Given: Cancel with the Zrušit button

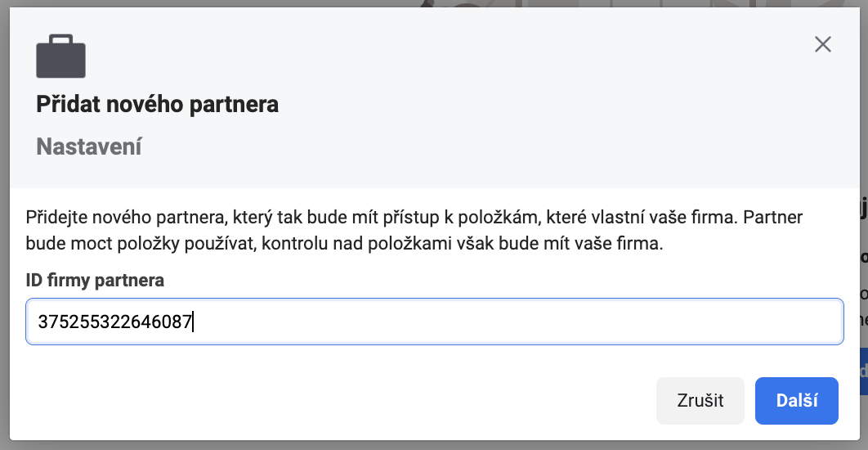Looking at the screenshot, I should [700, 401].
